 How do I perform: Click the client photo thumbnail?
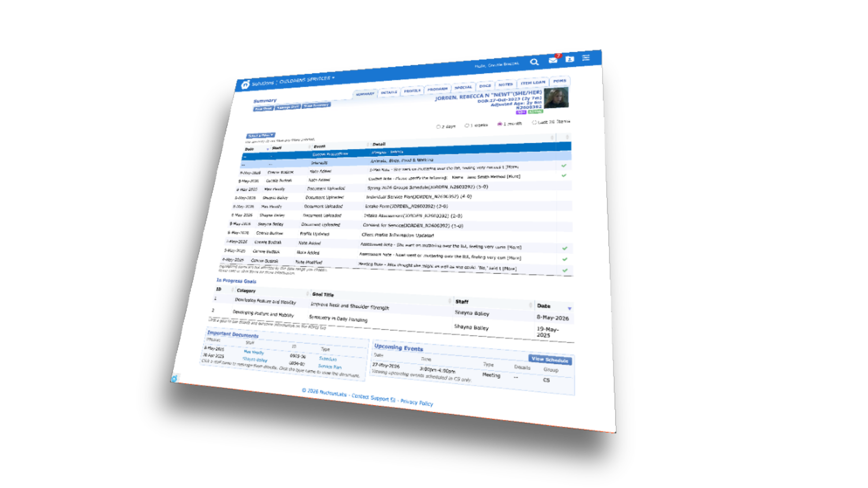click(556, 97)
